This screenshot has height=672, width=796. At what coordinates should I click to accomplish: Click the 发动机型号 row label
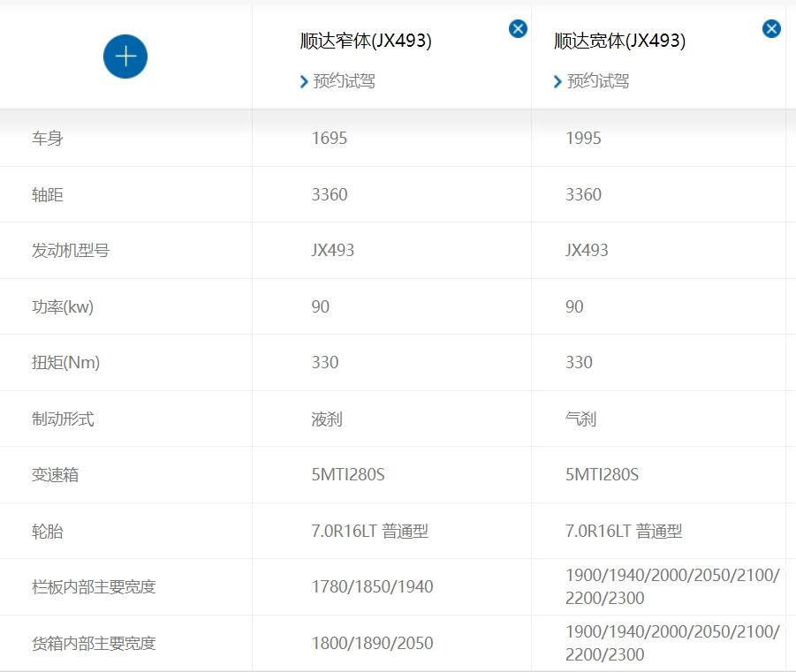[x=71, y=250]
